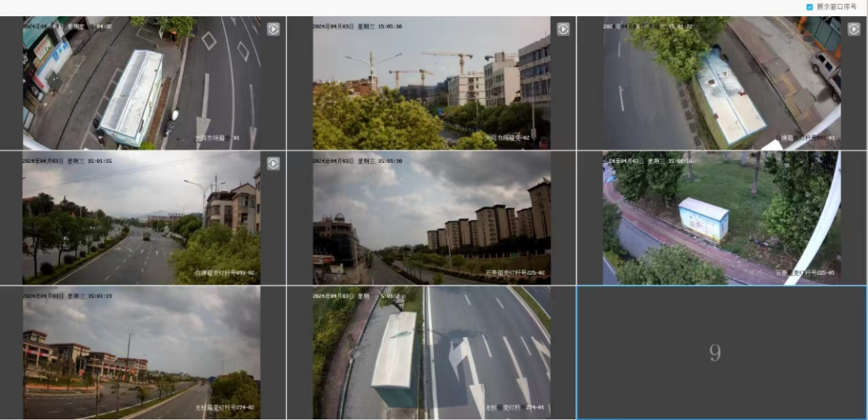868x420 pixels.
Task: Play the construction cranes camera feed
Action: point(563,29)
